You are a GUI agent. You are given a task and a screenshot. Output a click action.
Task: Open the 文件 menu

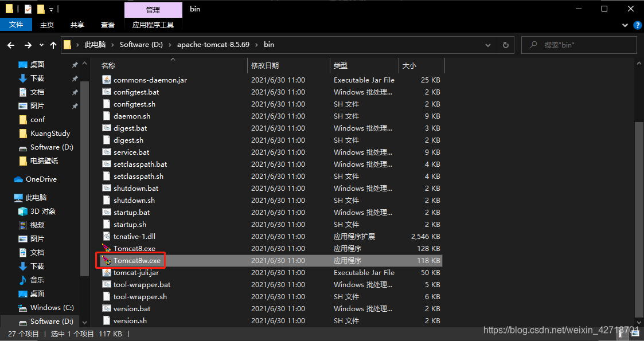[x=16, y=25]
